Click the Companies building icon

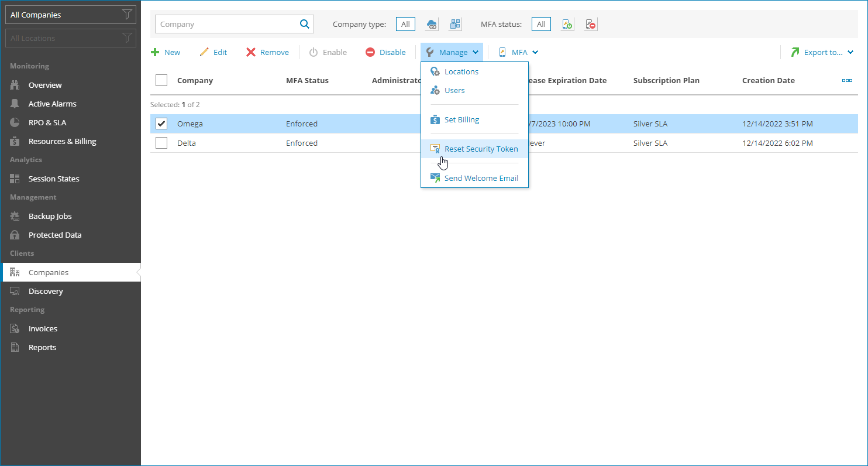pos(15,272)
